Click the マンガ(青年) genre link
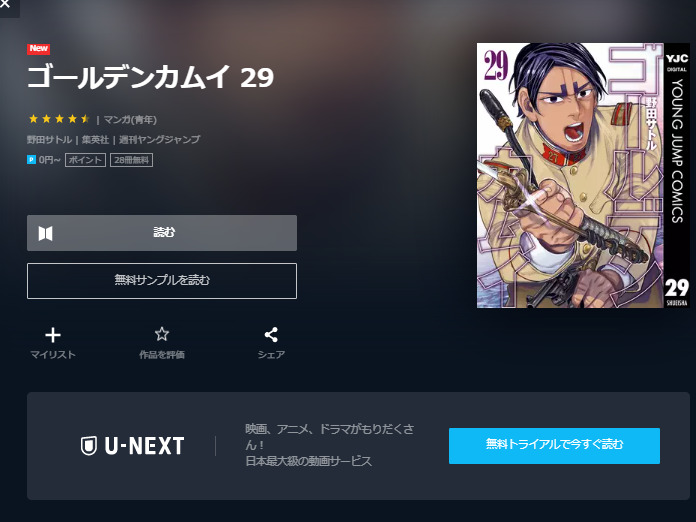696x522 pixels. [130, 119]
